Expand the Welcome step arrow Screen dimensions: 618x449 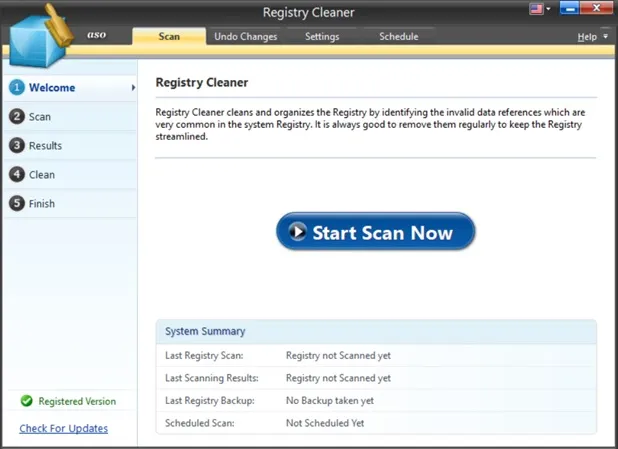[133, 88]
